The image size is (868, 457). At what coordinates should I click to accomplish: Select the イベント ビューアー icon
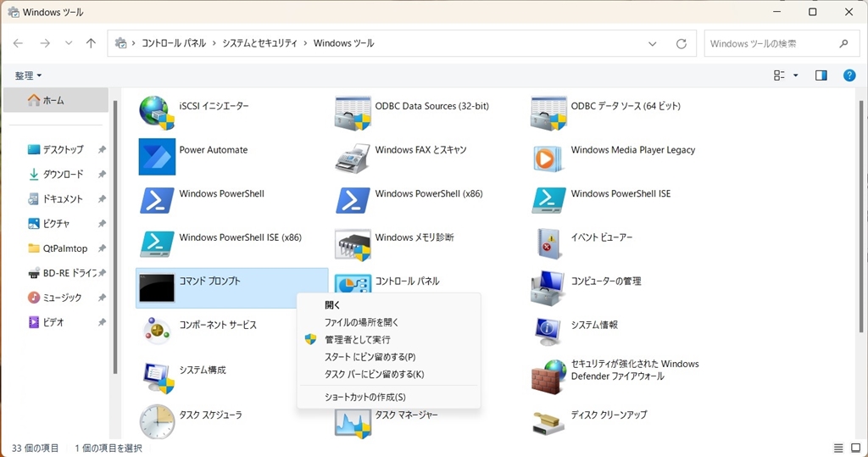548,243
